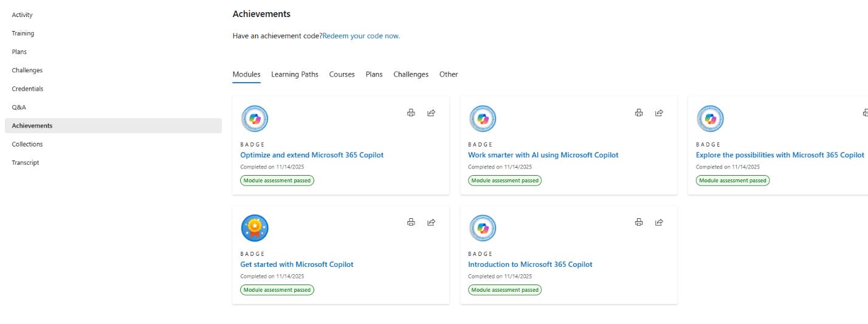Viewport: 868px width, 324px height.
Task: Click the Work smarter with AI badge image
Action: coord(483,119)
